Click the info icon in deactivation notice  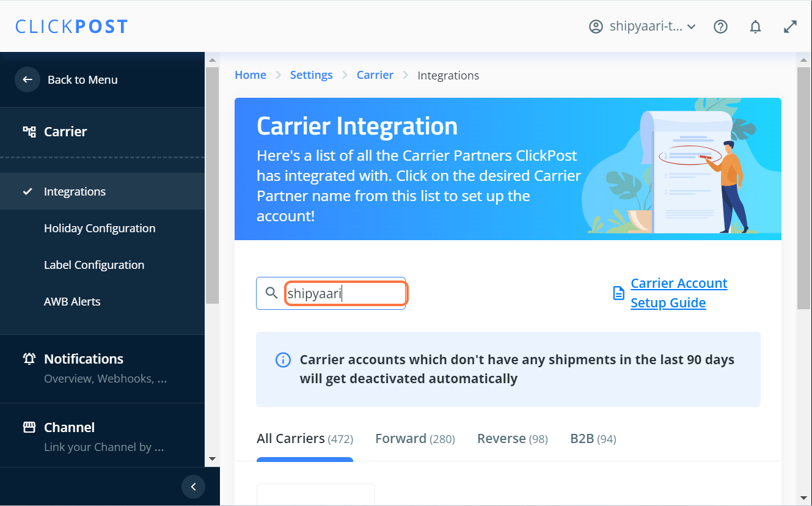(x=283, y=360)
